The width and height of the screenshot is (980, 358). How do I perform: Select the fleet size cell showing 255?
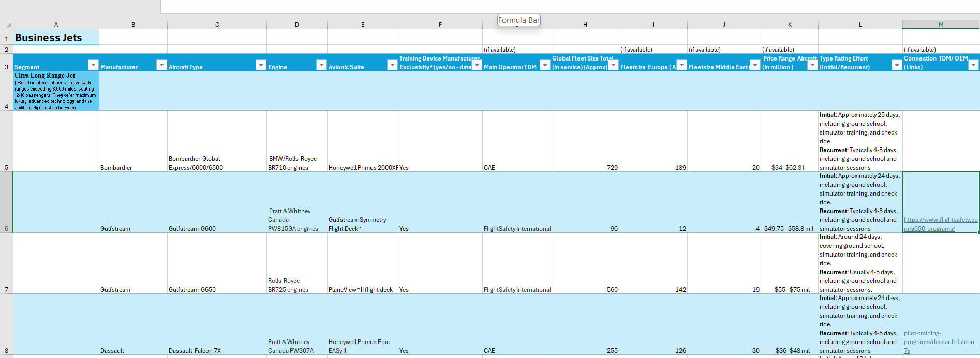point(585,324)
